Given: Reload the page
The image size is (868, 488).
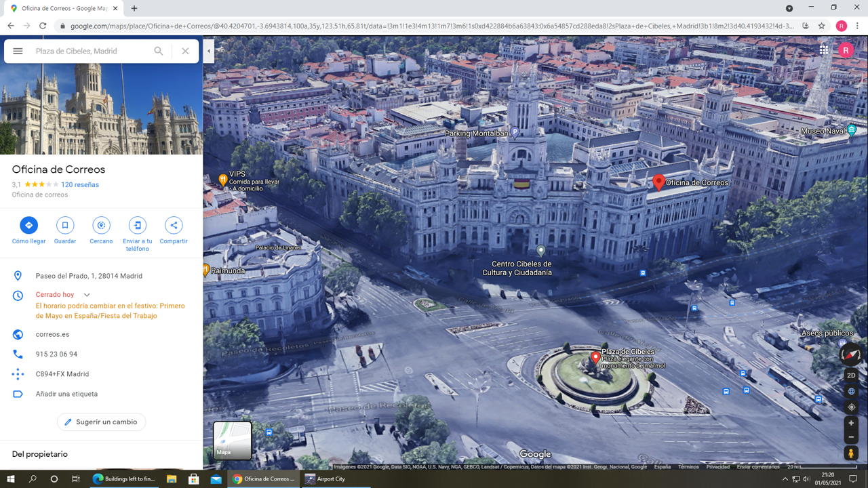Looking at the screenshot, I should tap(43, 26).
